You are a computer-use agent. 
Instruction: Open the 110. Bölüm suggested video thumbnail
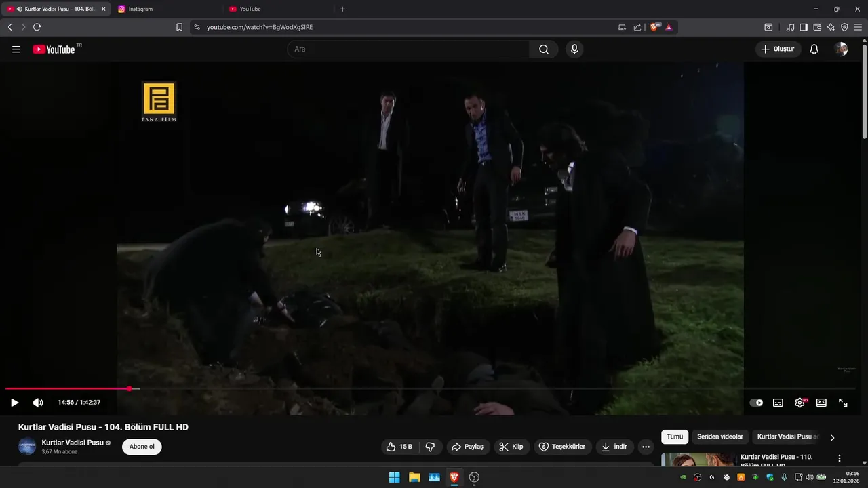pyautogui.click(x=698, y=460)
